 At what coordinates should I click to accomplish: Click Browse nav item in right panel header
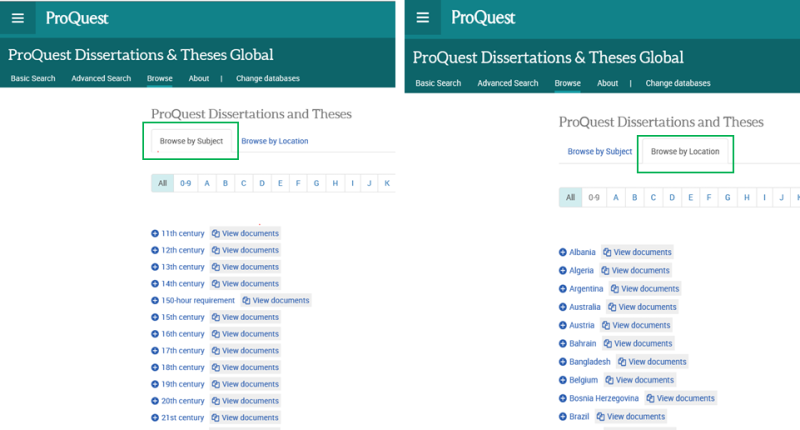(x=567, y=83)
